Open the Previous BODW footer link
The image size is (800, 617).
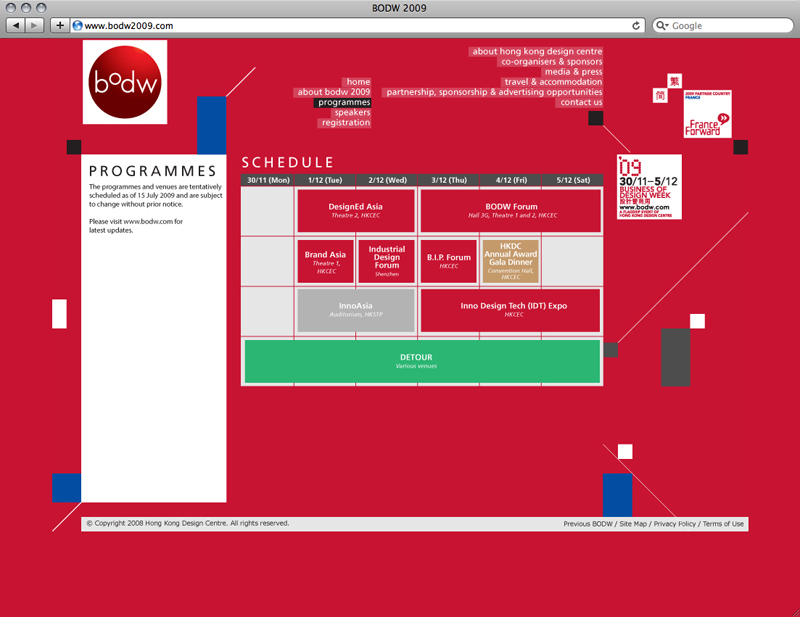tap(588, 524)
